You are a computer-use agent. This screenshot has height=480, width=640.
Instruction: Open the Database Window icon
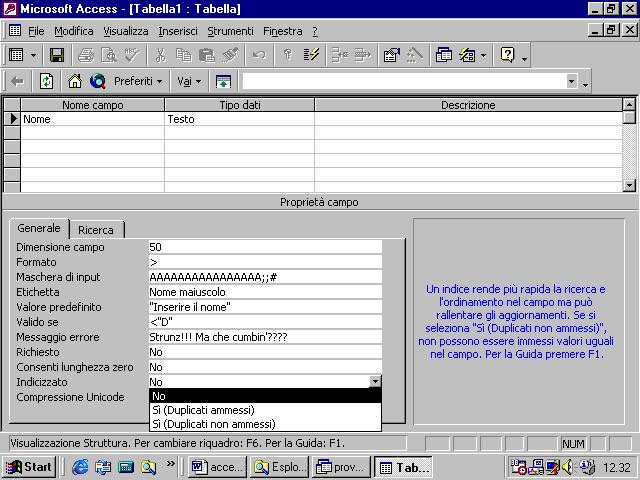444,55
